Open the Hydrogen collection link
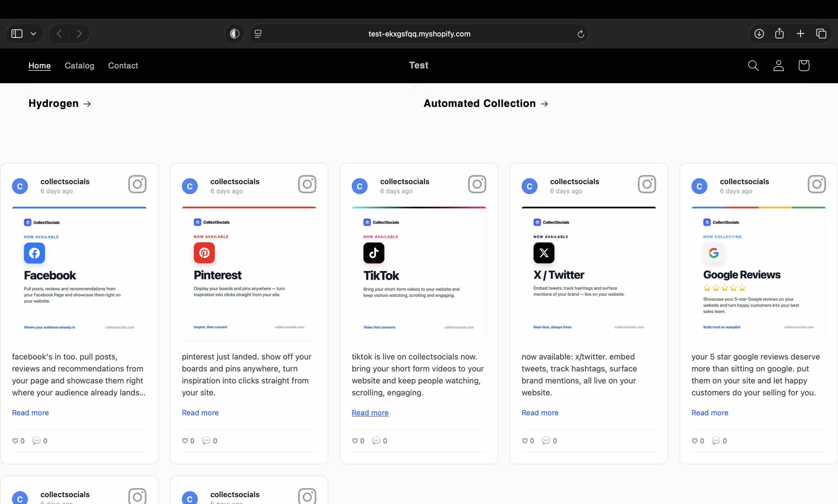Screen dimensions: 838x504 60,103
